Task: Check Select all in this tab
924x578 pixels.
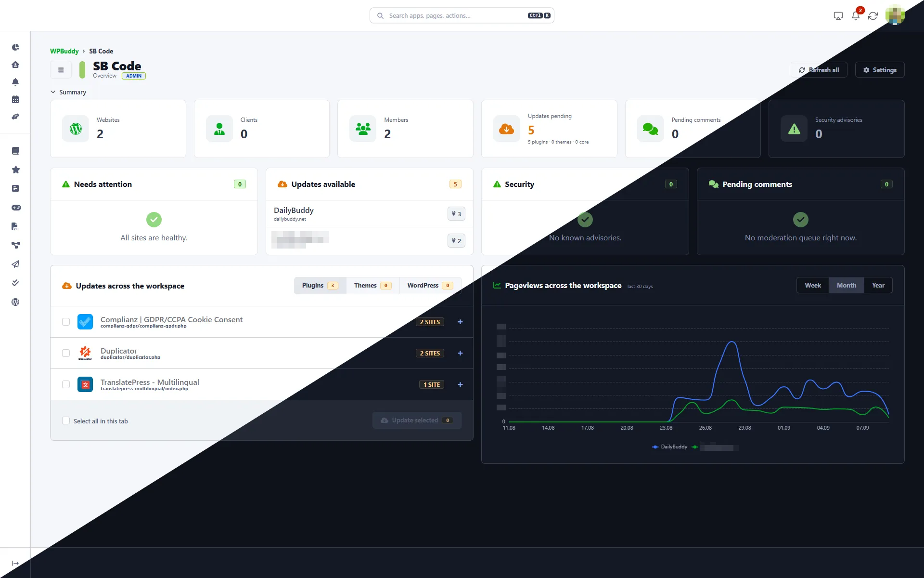Action: pyautogui.click(x=66, y=420)
